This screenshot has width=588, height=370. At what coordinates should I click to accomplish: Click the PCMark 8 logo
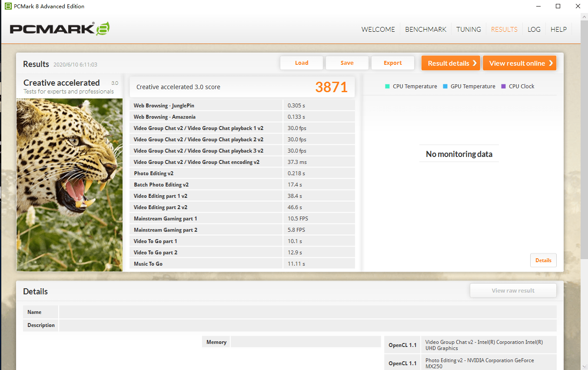60,29
